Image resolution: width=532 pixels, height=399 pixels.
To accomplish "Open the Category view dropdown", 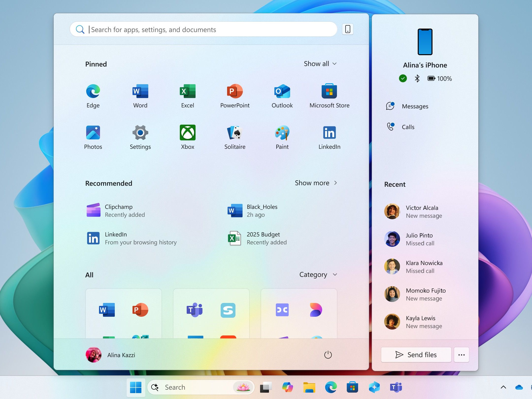I will pyautogui.click(x=318, y=275).
